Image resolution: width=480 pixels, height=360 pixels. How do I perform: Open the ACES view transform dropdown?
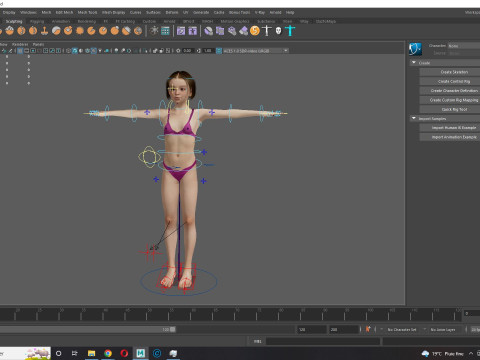click(x=256, y=51)
